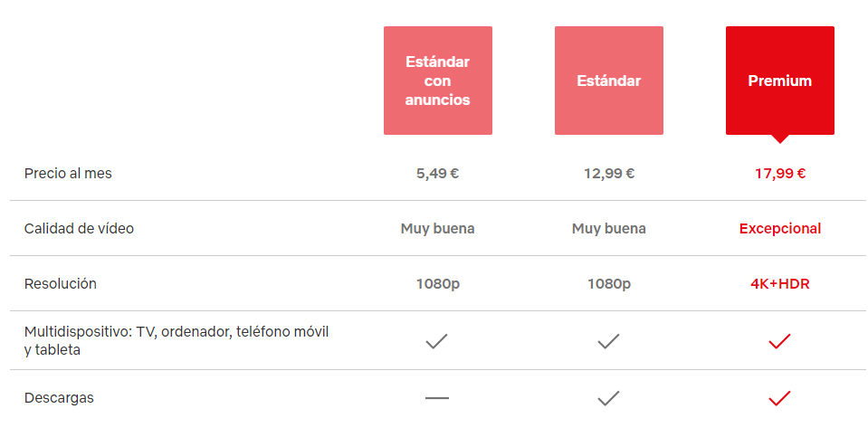
Task: Click the Descargas dash under Estándar con anuncios
Action: tap(437, 398)
